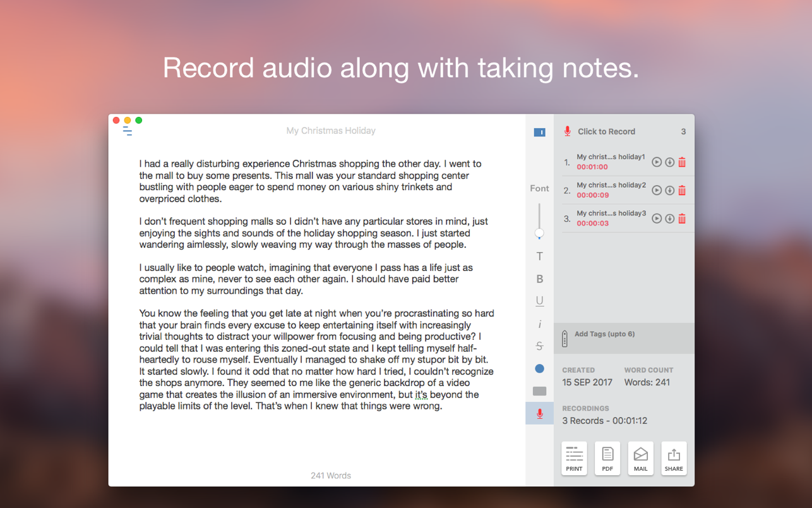Download the My christmas holiday2 recording
This screenshot has width=812, height=508.
(x=669, y=190)
